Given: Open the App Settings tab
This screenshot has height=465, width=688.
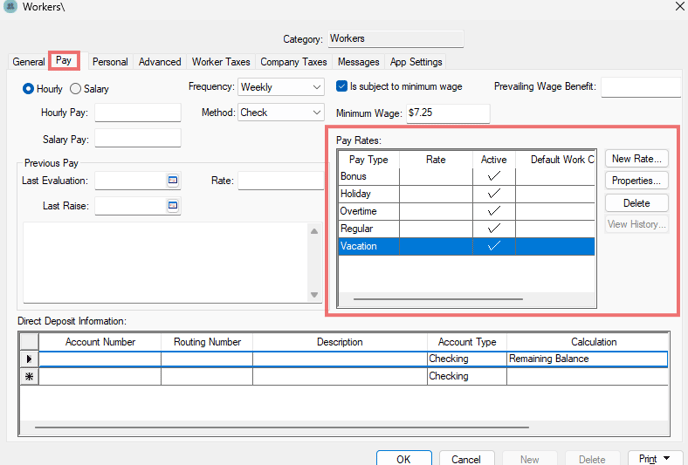Looking at the screenshot, I should point(416,62).
